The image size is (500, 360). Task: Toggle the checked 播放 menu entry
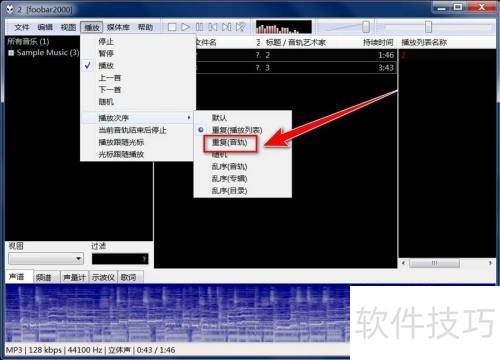pos(138,66)
